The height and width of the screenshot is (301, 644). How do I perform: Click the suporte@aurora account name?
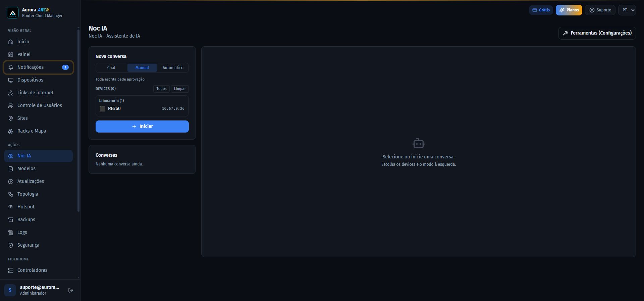click(40, 287)
